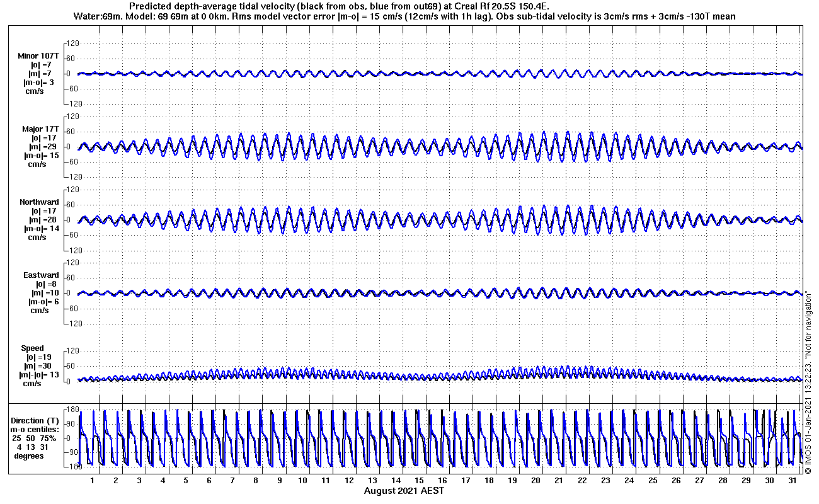Click the 'Eastward' panel label

point(41,275)
